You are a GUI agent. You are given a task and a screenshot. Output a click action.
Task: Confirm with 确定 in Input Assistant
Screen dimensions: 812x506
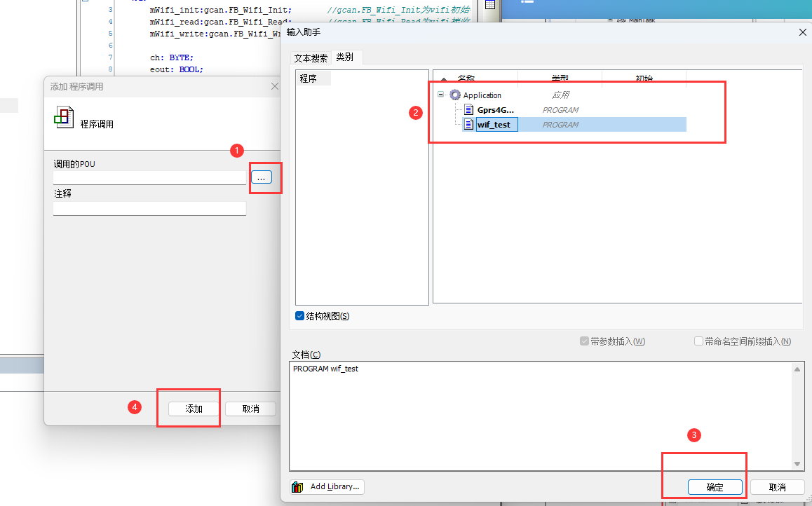[x=715, y=487]
